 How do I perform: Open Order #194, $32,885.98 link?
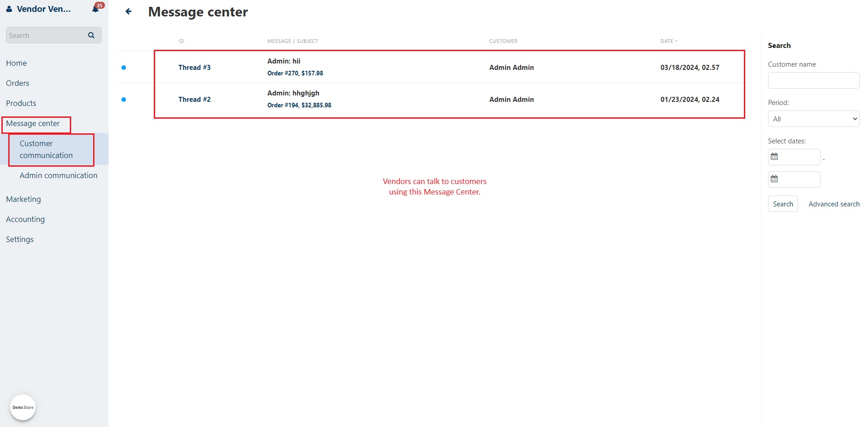pyautogui.click(x=299, y=105)
